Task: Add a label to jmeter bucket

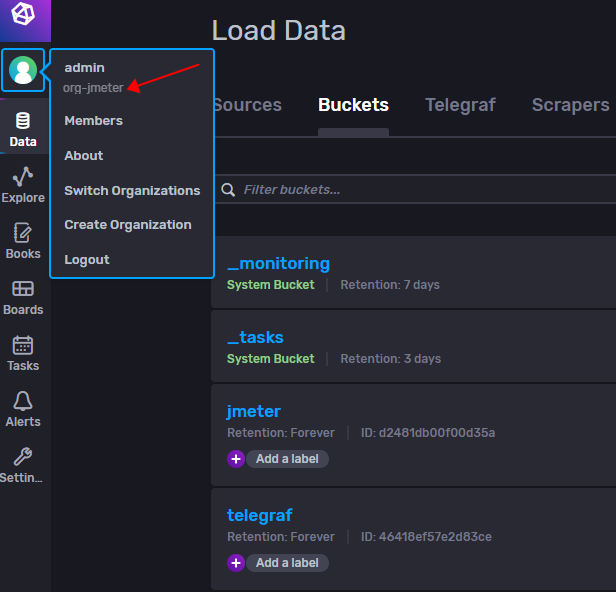Action: tap(287, 459)
